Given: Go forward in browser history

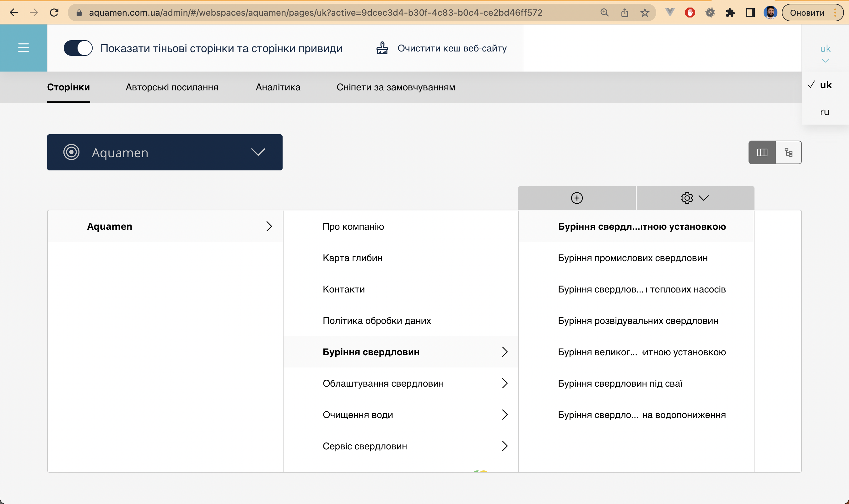Looking at the screenshot, I should pyautogui.click(x=34, y=13).
